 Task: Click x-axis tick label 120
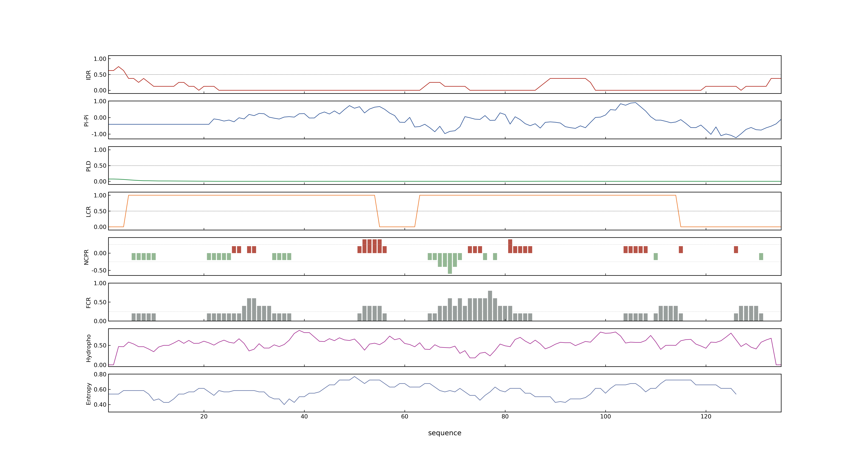(x=706, y=416)
